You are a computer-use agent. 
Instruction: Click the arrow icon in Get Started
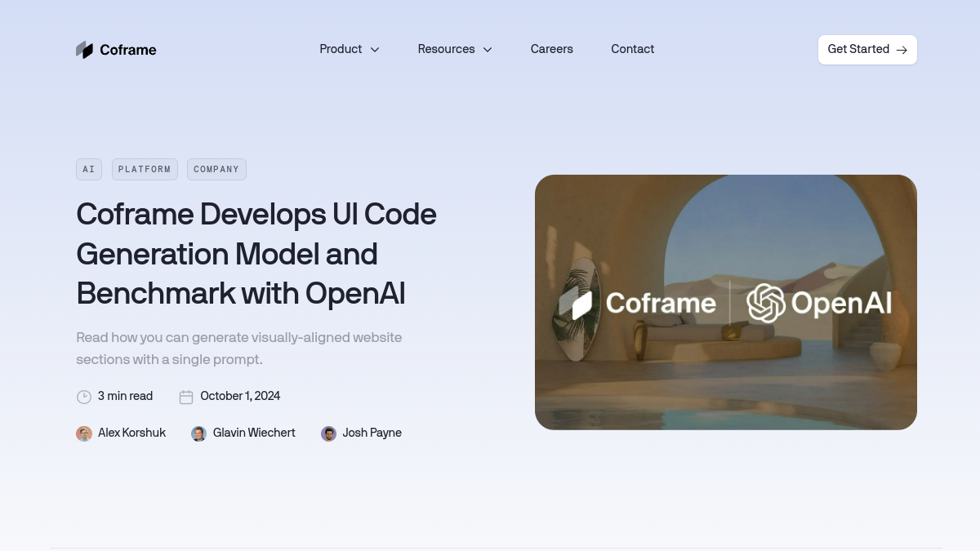(x=902, y=50)
